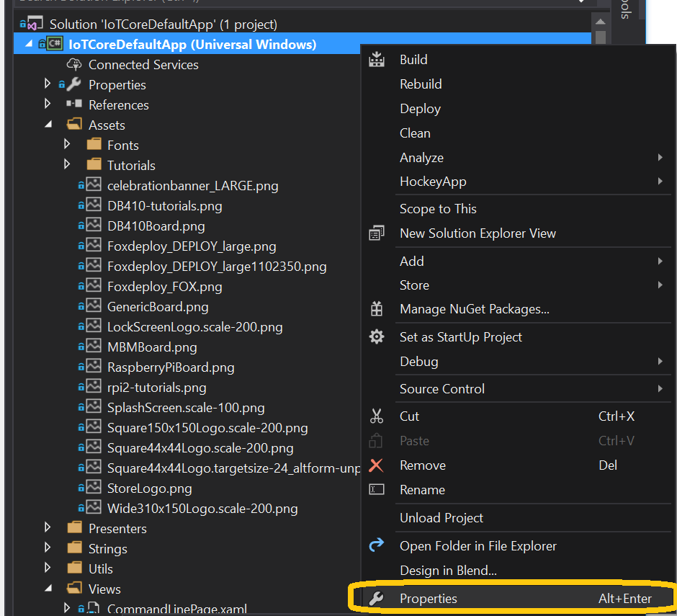This screenshot has height=616, width=677.
Task: Click the NuGet package gift icon
Action: (x=377, y=309)
